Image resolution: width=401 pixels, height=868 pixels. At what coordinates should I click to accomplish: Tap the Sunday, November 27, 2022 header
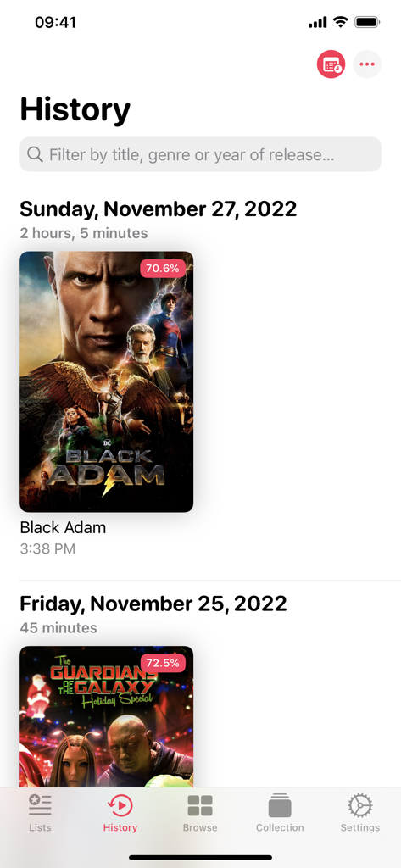159,209
